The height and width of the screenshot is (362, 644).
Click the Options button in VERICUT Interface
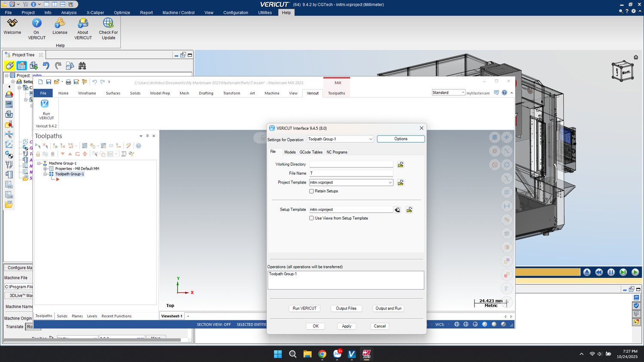[401, 139]
